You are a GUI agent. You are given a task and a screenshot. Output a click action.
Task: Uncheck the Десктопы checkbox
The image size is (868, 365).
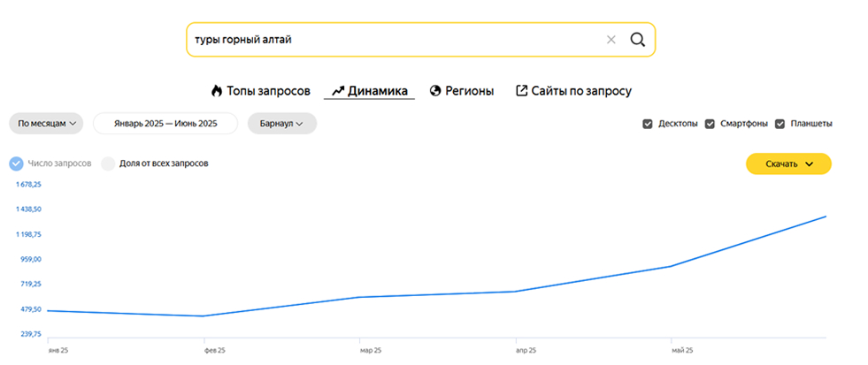(x=648, y=124)
